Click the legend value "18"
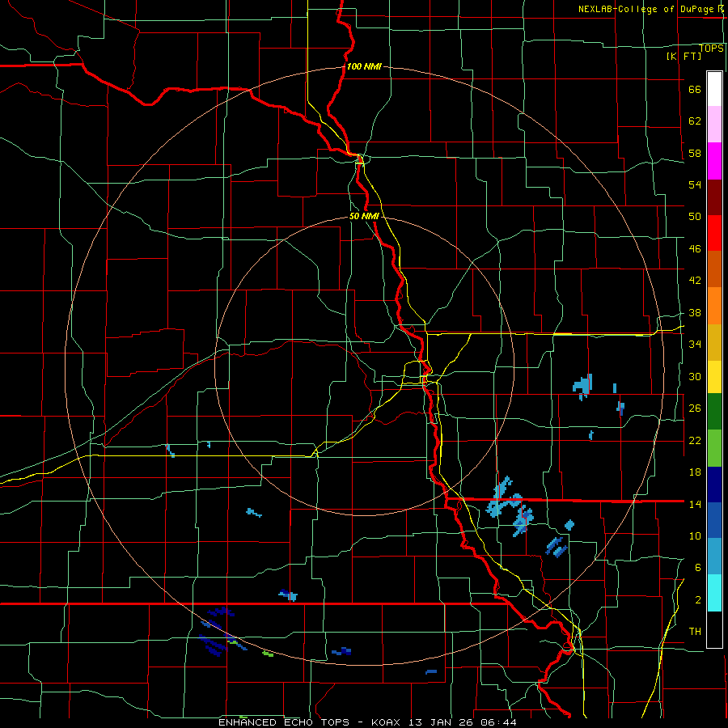Screen dimensions: 728x728 pyautogui.click(x=695, y=472)
